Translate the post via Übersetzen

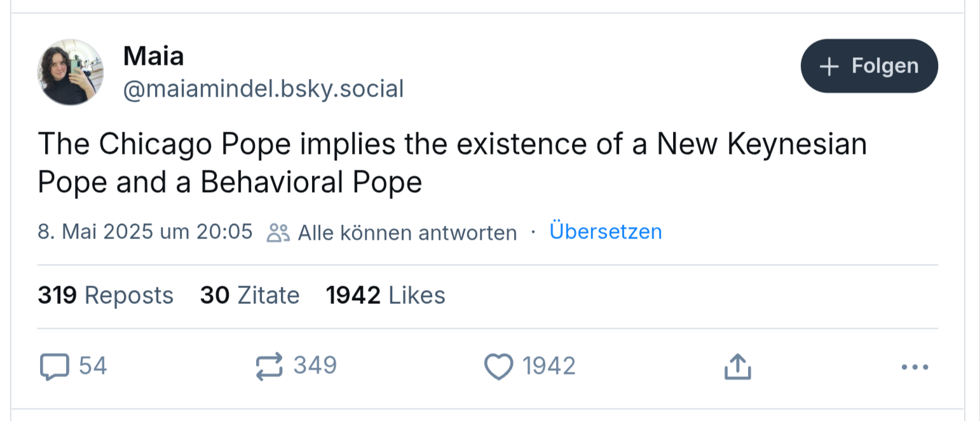[606, 231]
